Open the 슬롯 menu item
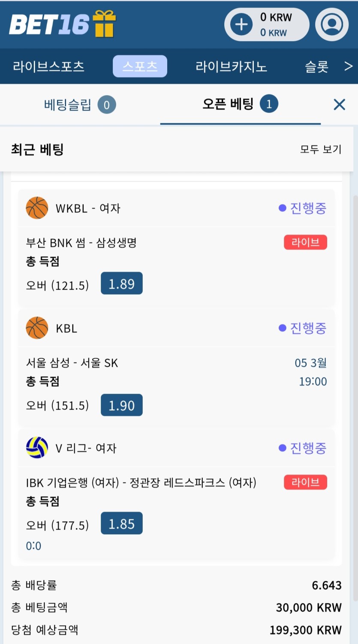The width and height of the screenshot is (358, 644). [316, 66]
